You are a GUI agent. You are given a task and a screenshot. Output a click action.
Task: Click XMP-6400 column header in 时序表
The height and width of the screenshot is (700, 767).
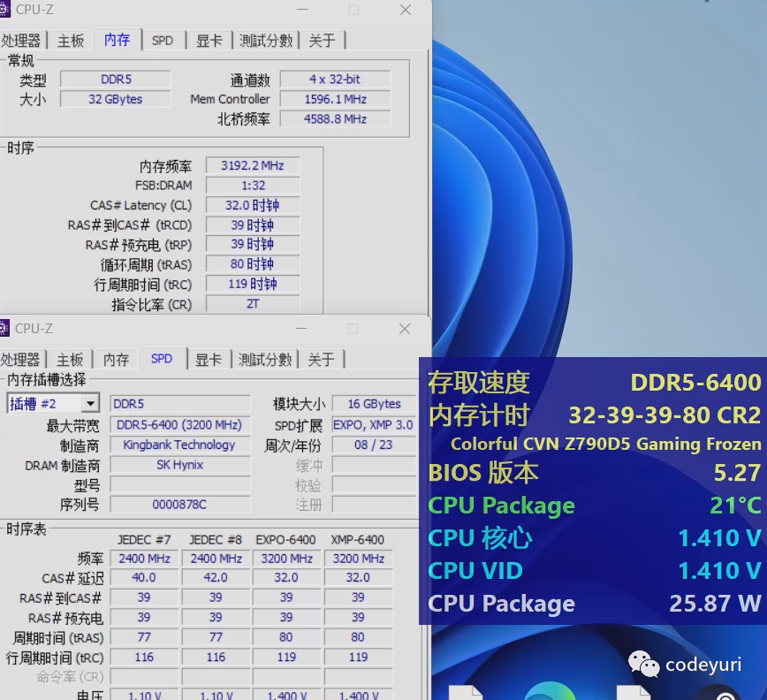[x=358, y=539]
